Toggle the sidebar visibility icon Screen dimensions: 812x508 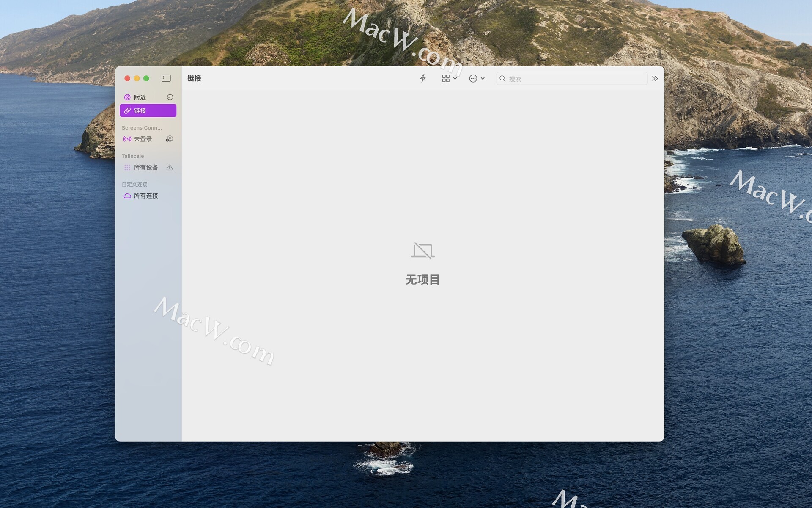pyautogui.click(x=166, y=78)
